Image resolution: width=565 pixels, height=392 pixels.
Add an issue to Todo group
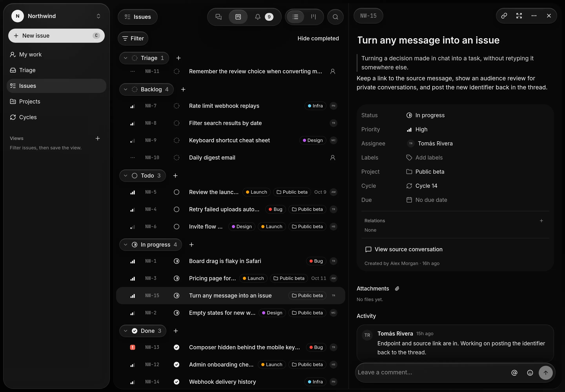tap(175, 176)
